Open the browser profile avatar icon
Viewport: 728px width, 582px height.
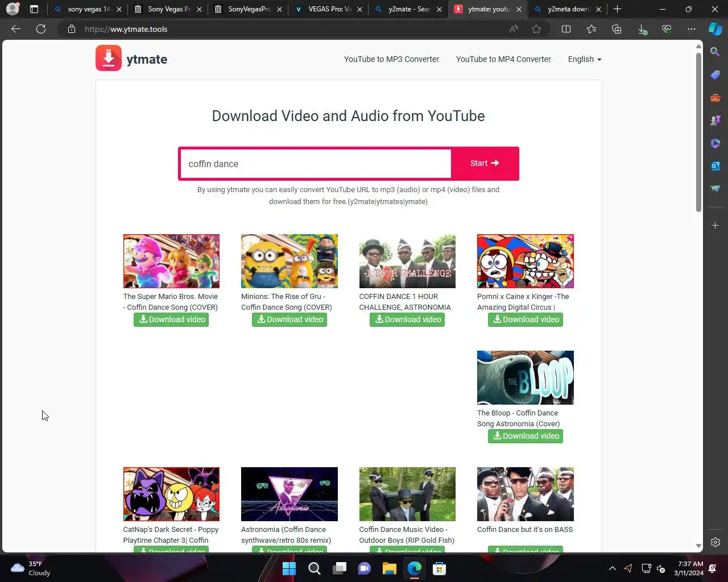pyautogui.click(x=13, y=9)
